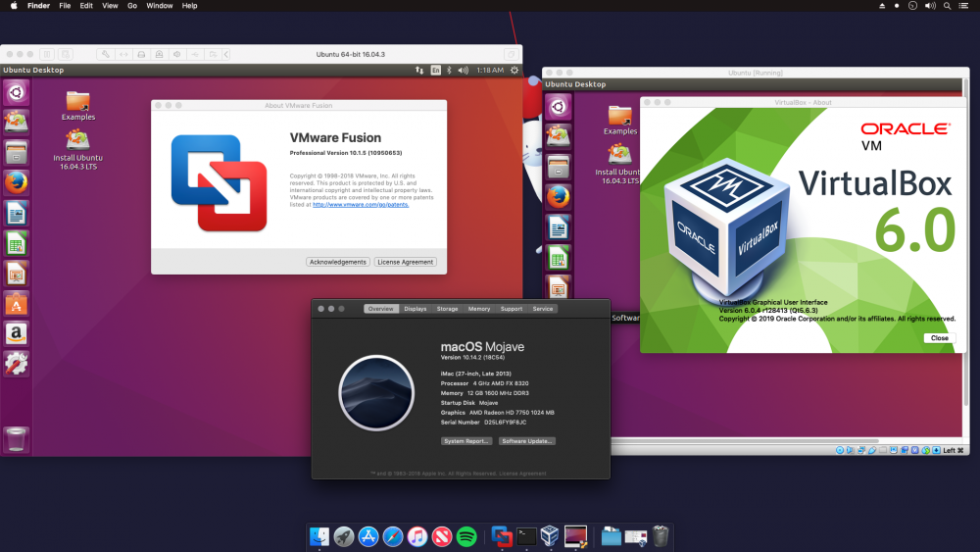
Task: Close the VirtualBox About dialog
Action: point(940,338)
